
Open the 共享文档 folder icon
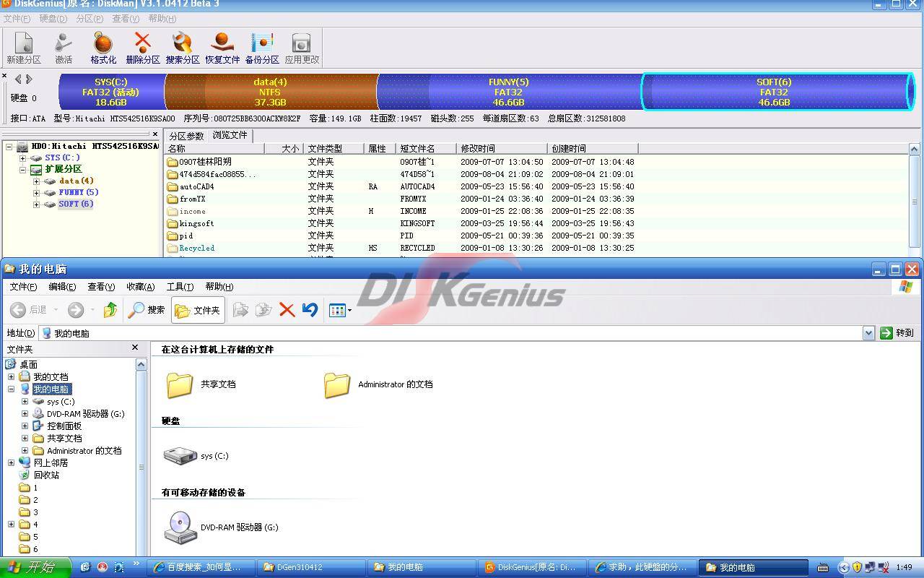point(180,385)
